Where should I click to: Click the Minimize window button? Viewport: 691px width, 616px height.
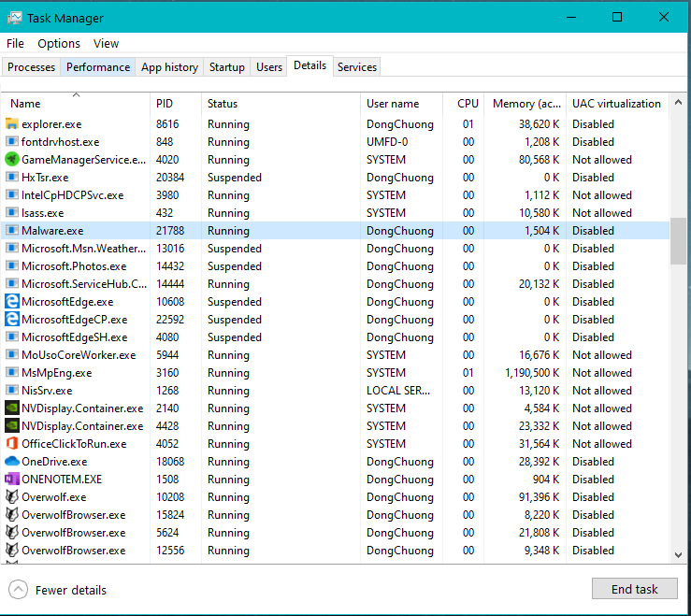coord(571,17)
